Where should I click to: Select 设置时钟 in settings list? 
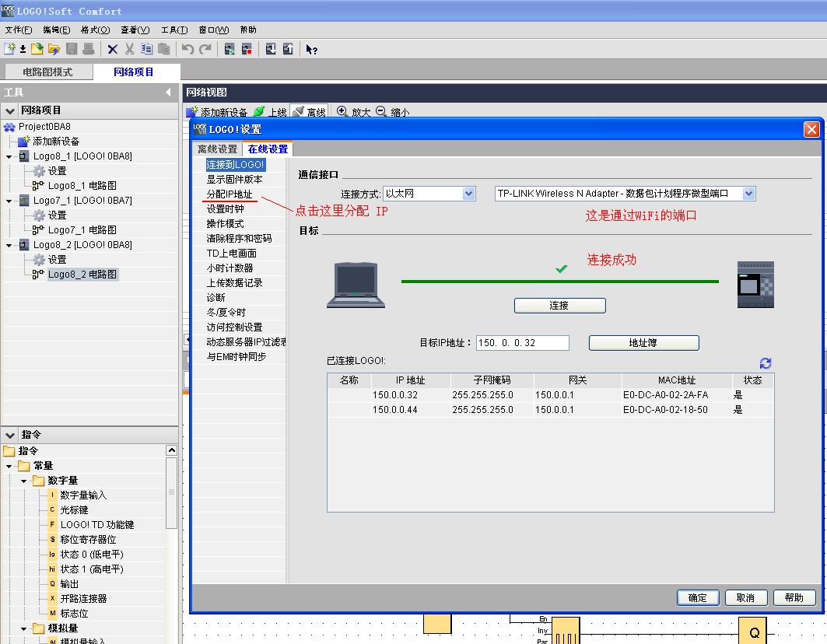pyautogui.click(x=225, y=209)
